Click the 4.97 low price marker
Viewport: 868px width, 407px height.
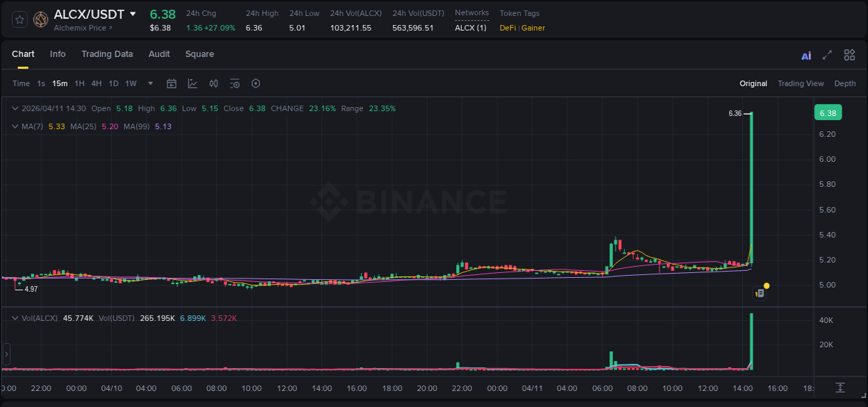[x=31, y=289]
